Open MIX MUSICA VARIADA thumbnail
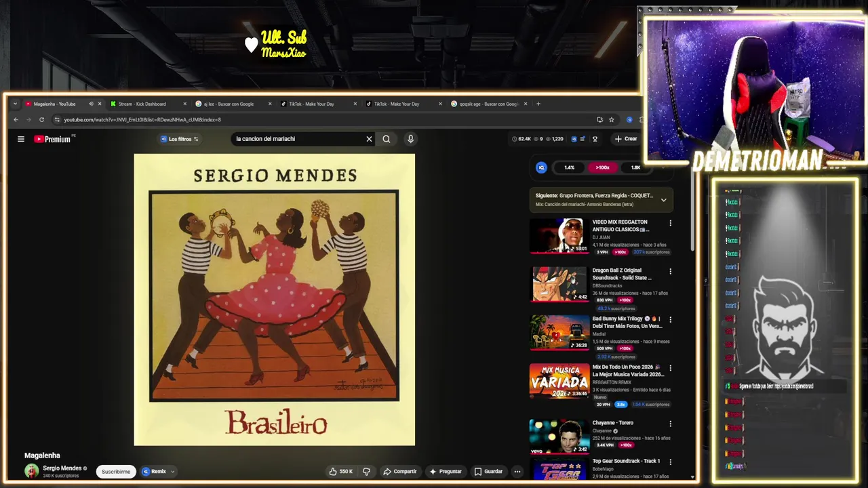This screenshot has height=488, width=868. [x=559, y=381]
